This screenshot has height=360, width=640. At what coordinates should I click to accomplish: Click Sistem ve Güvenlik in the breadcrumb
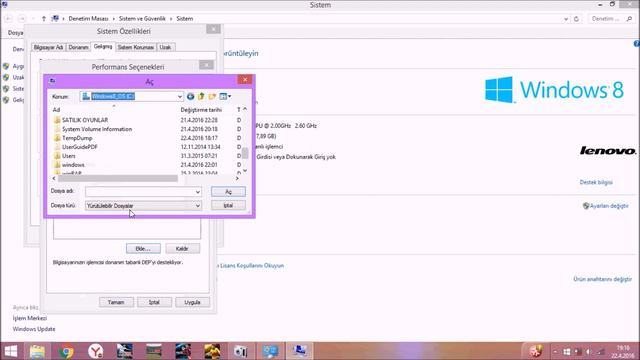pyautogui.click(x=142, y=19)
